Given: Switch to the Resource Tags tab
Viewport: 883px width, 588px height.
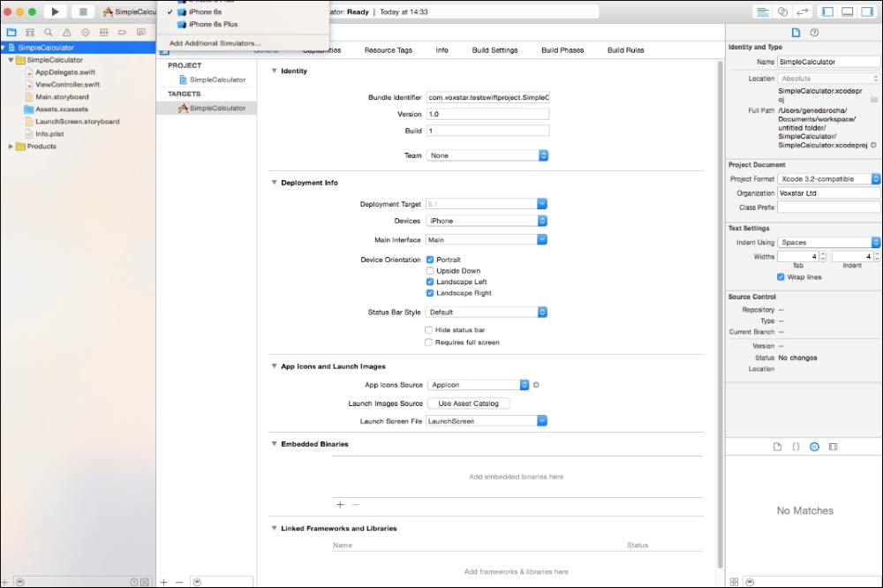Looking at the screenshot, I should pyautogui.click(x=388, y=50).
